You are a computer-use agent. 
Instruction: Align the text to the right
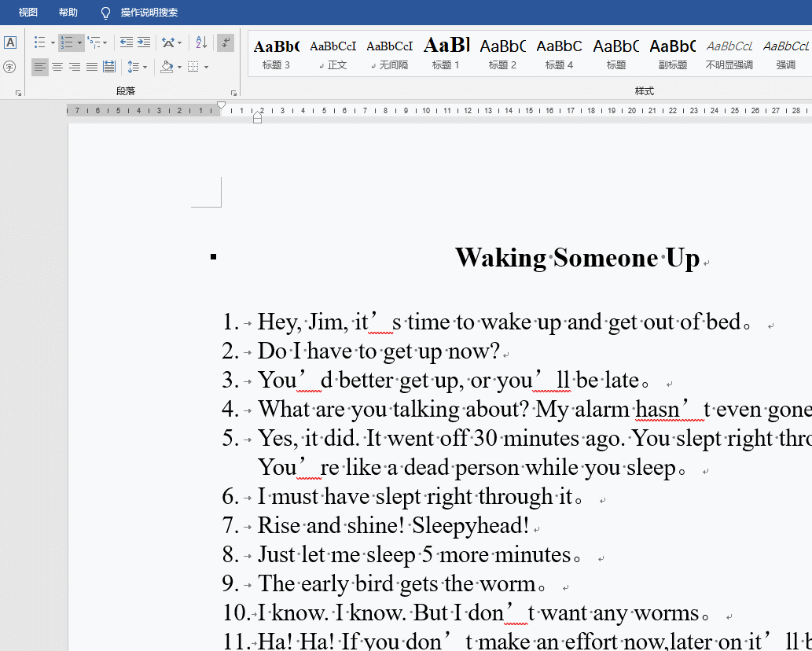[x=75, y=67]
